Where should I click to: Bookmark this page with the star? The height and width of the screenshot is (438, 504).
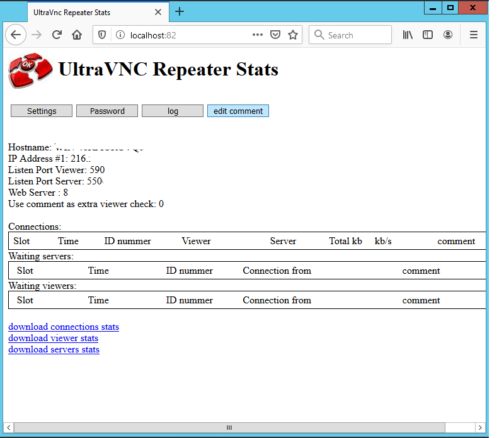coord(293,35)
